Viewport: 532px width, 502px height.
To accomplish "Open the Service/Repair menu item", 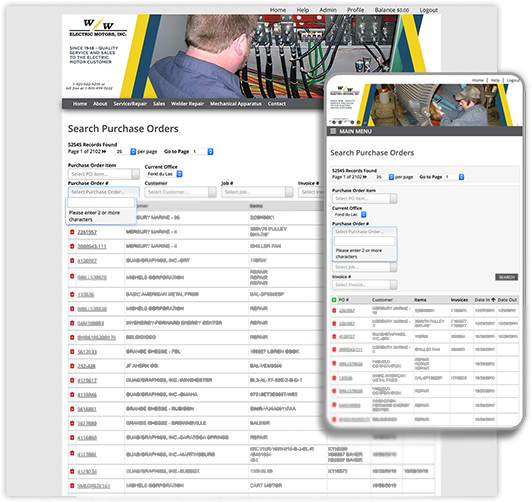I will [130, 104].
